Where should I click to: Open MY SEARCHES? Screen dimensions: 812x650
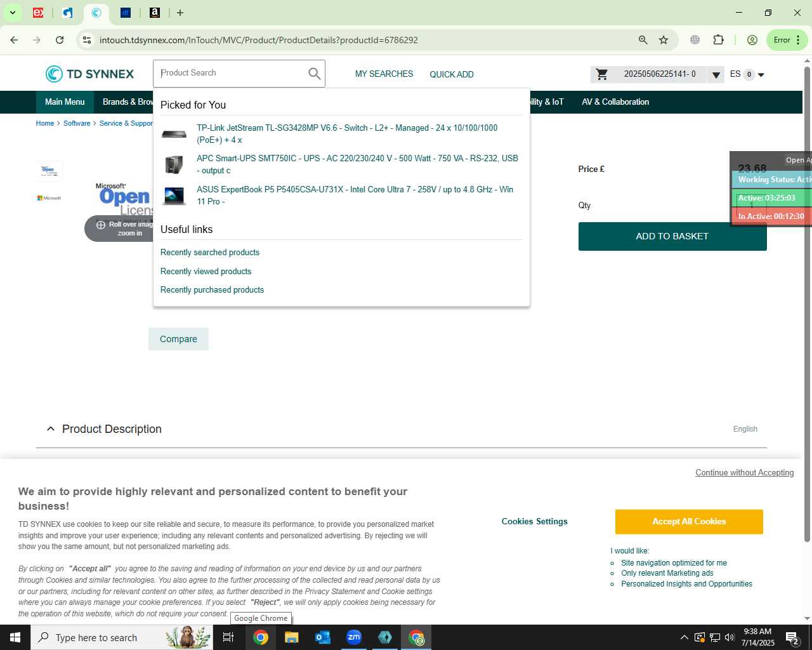click(x=384, y=74)
